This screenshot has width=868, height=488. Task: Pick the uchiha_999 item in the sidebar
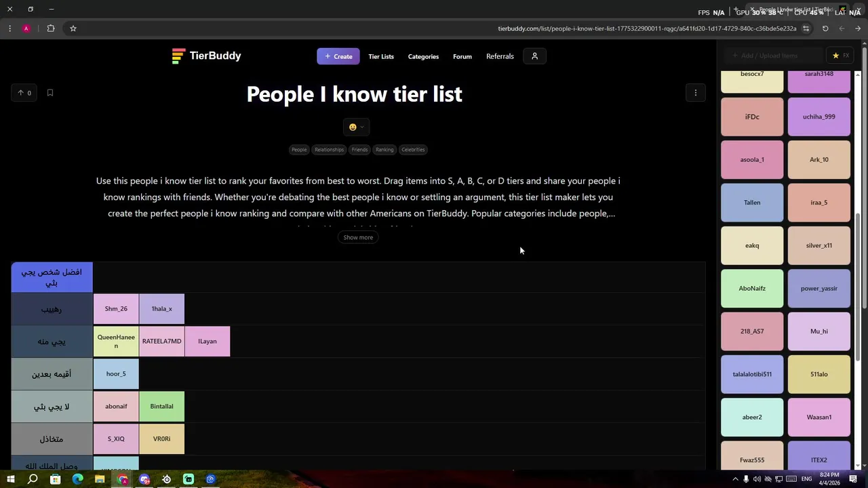click(819, 117)
